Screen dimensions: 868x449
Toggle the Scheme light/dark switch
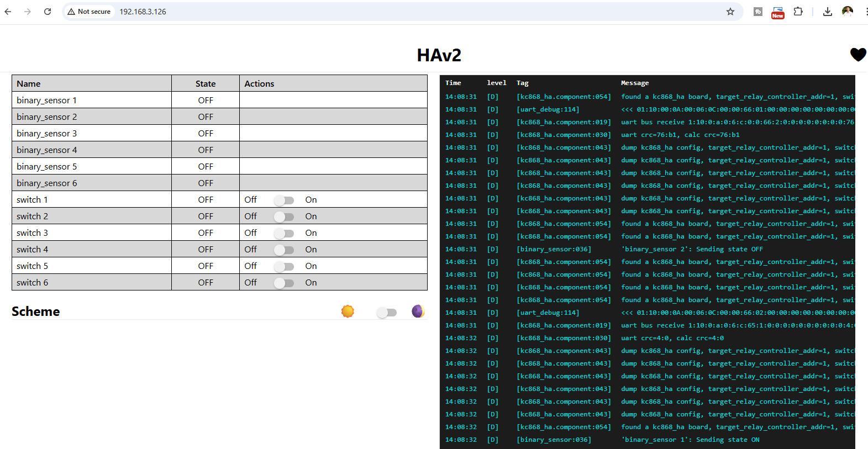click(x=386, y=313)
